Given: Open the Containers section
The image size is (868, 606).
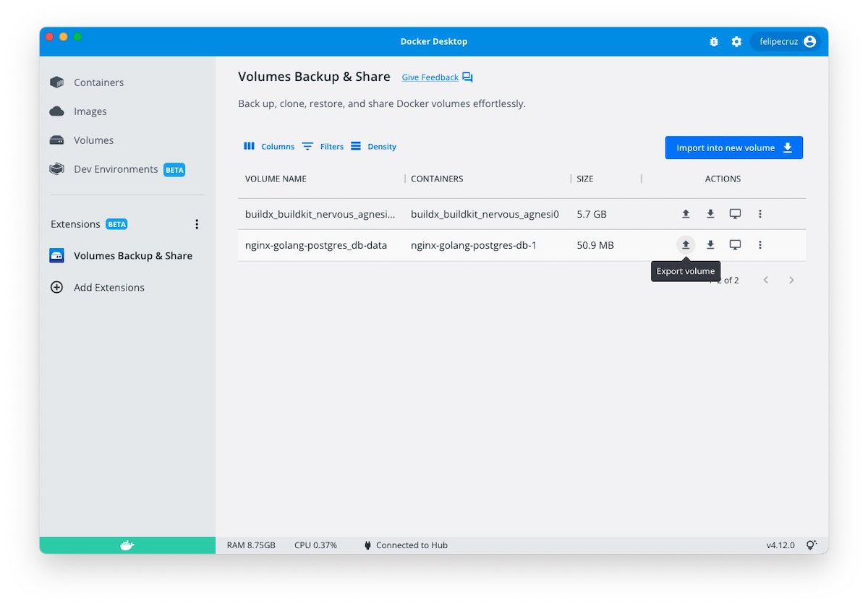Looking at the screenshot, I should click(x=98, y=82).
